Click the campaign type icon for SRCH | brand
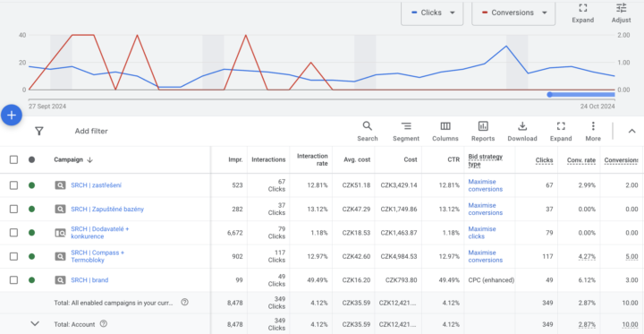644x334 pixels. point(60,280)
